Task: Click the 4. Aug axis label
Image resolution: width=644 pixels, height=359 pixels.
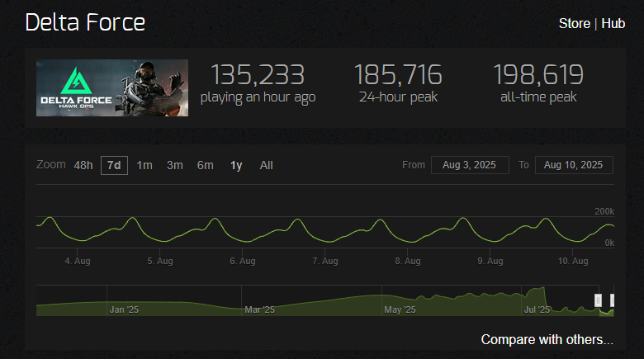Action: pyautogui.click(x=78, y=261)
